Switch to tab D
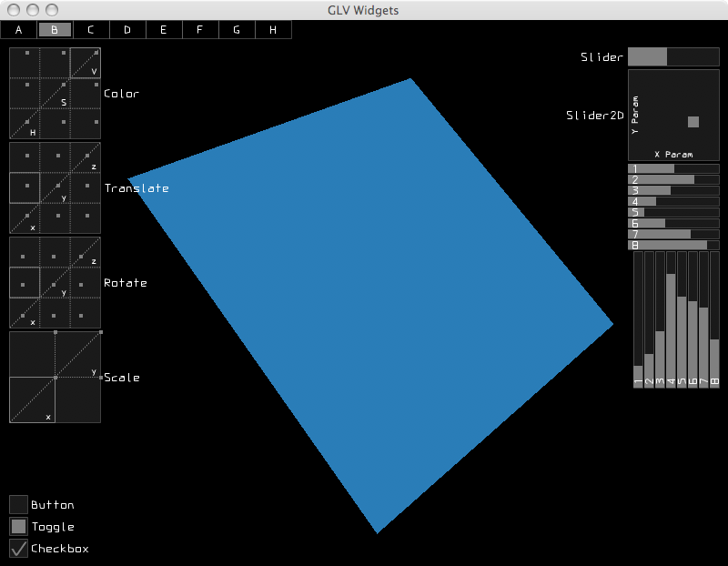 127,30
